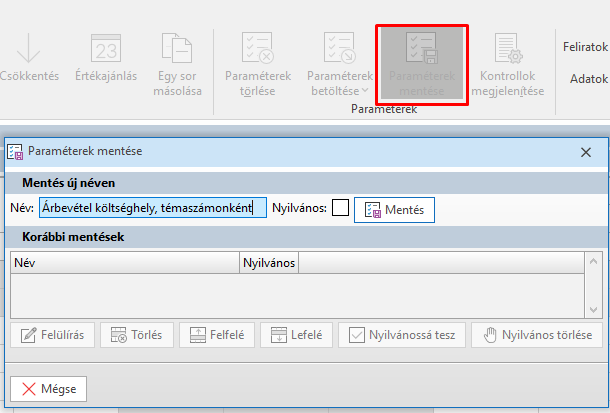
Task: Click the dialog title bar icon
Action: 15,152
